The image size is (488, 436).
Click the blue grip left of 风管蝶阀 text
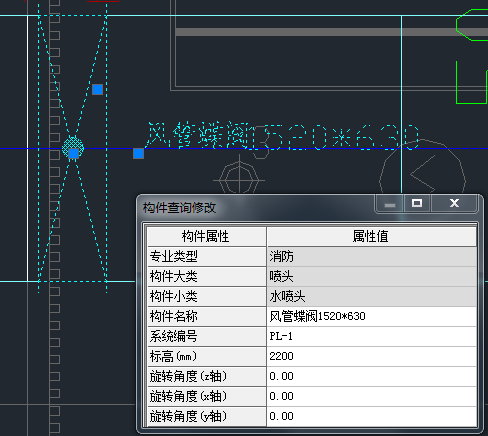point(138,153)
